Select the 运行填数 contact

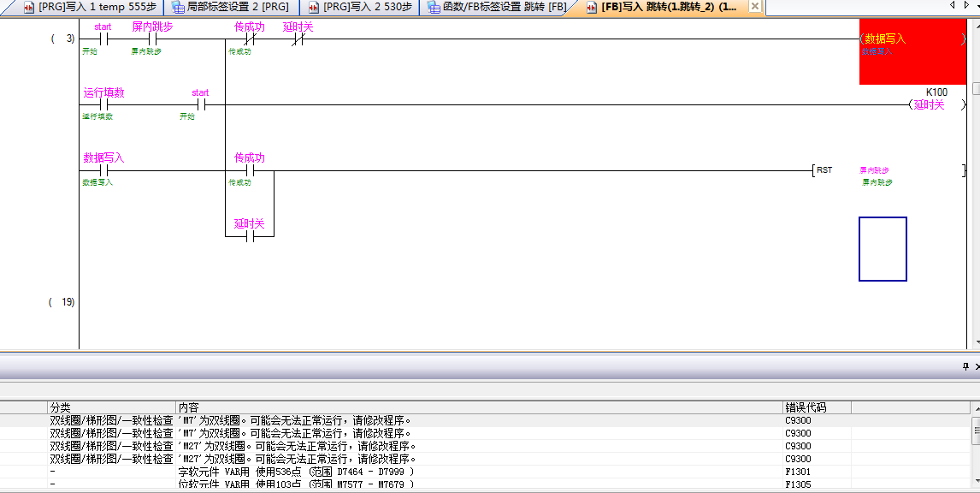tap(103, 105)
